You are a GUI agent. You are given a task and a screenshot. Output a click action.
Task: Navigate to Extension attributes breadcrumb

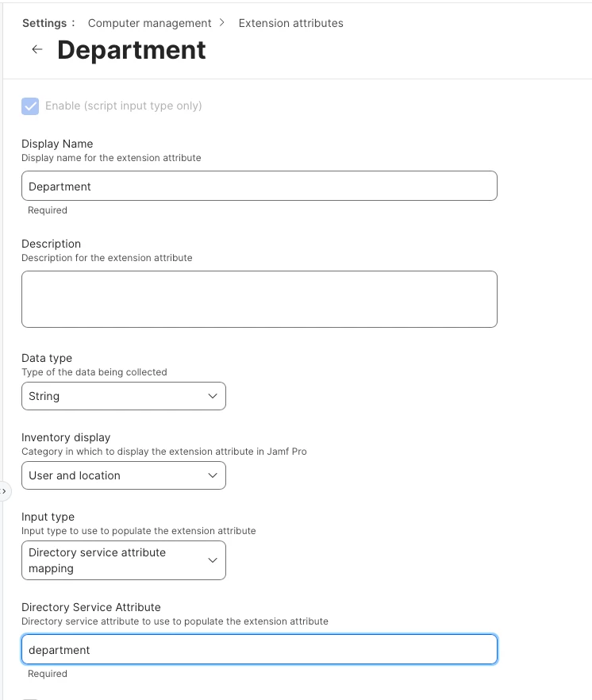coord(290,23)
